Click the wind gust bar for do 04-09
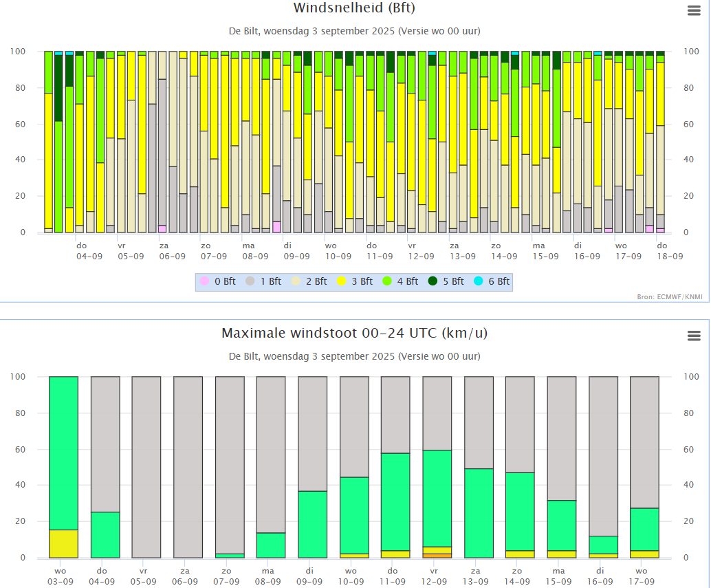This screenshot has height=588, width=711. (105, 467)
